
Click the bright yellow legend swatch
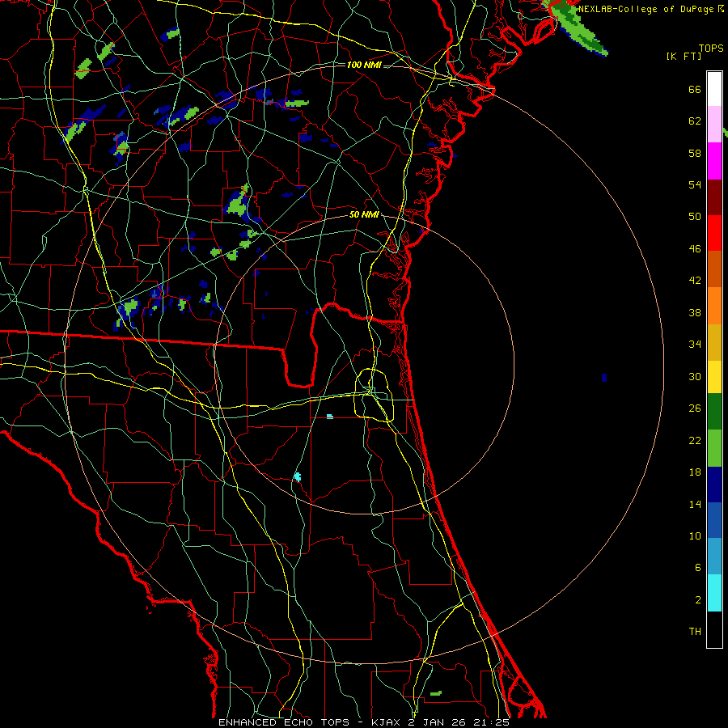click(x=714, y=377)
